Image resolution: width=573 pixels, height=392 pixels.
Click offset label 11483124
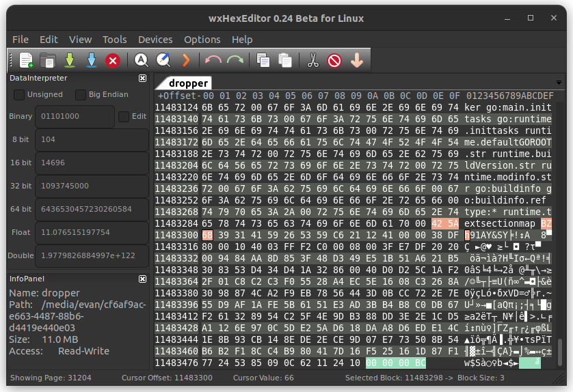pos(176,107)
